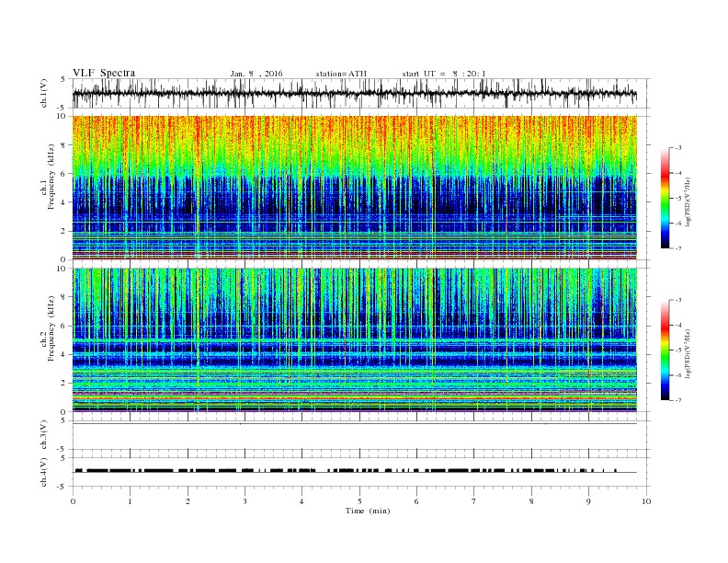728x563 pixels.
Task: Click the "7" tick label on time axis
Action: coord(474,501)
